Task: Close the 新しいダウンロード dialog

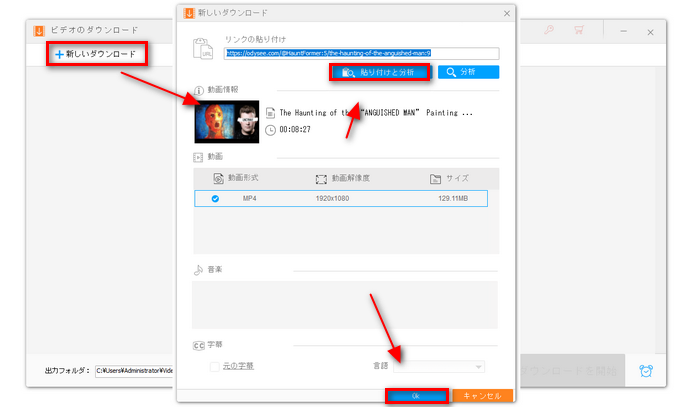Action: (x=507, y=13)
